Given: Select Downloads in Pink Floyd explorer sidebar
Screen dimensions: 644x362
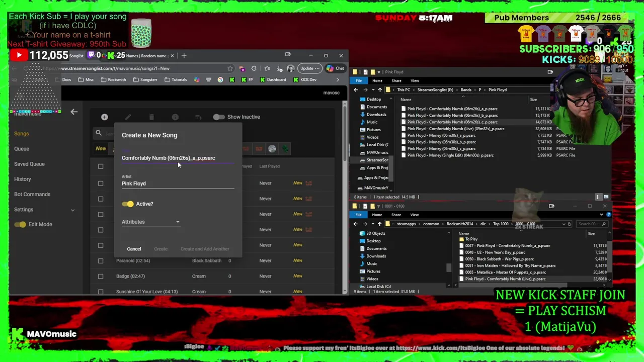Looking at the screenshot, I should pos(376,114).
